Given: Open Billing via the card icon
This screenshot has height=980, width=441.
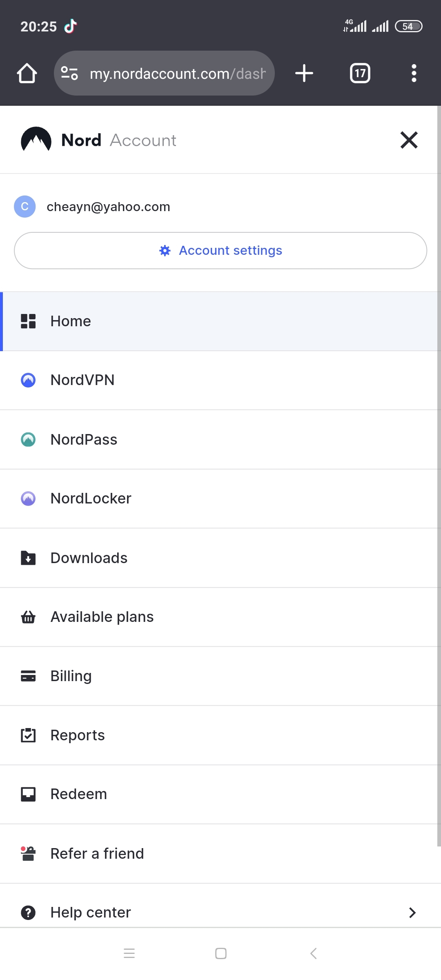Looking at the screenshot, I should point(28,676).
